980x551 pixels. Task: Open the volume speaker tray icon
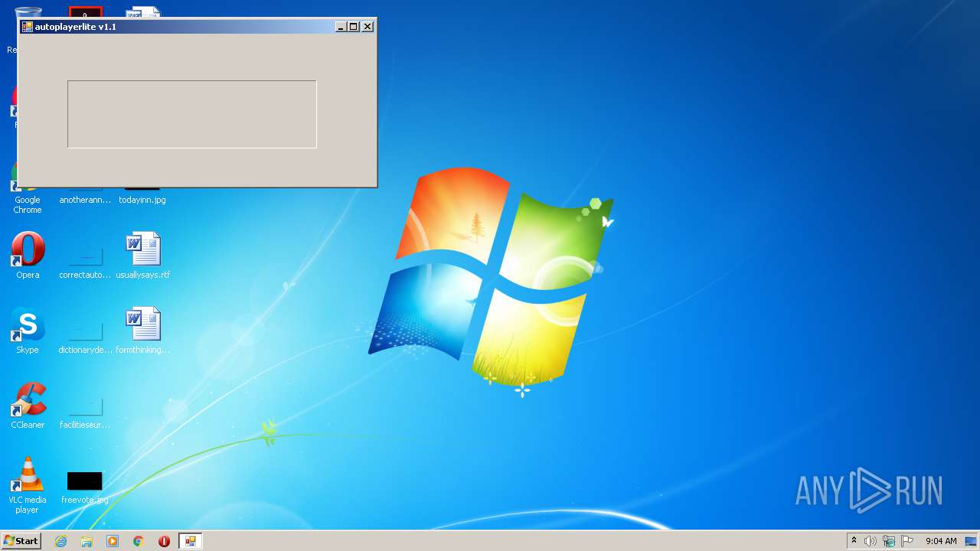[x=871, y=541]
